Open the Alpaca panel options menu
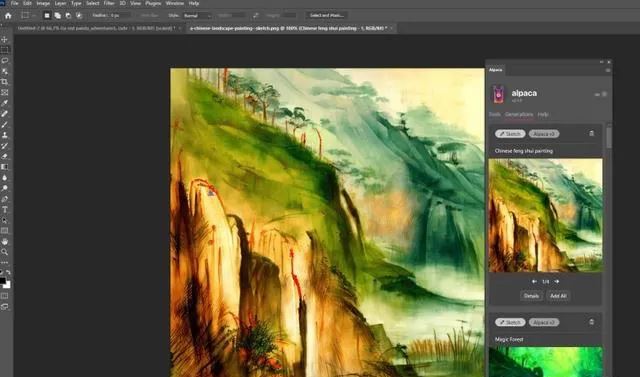The width and height of the screenshot is (640, 377). [608, 70]
